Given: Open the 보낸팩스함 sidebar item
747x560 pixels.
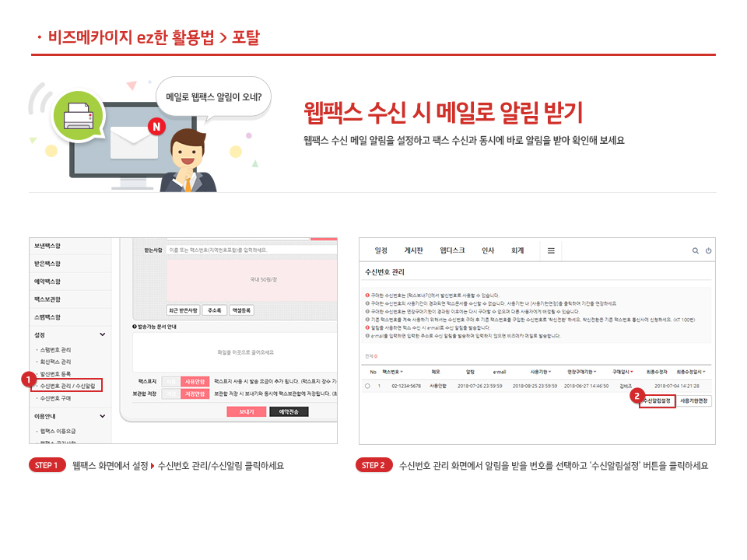Looking at the screenshot, I should (x=47, y=246).
